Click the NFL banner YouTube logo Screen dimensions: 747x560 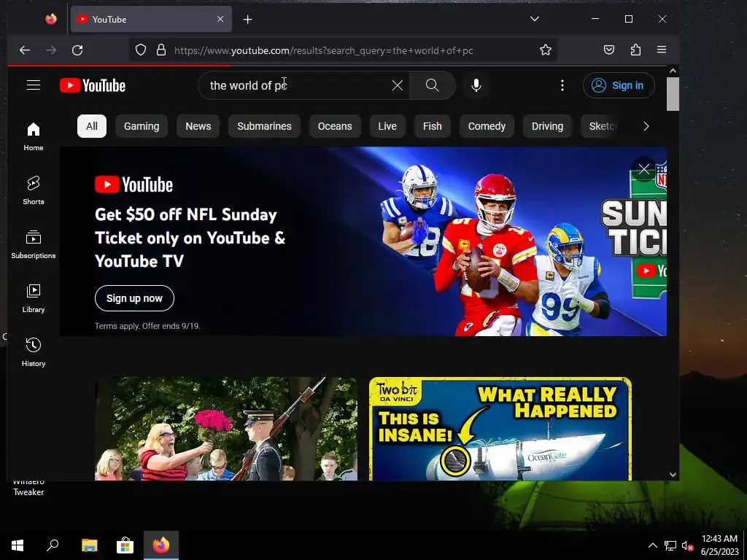coord(134,184)
